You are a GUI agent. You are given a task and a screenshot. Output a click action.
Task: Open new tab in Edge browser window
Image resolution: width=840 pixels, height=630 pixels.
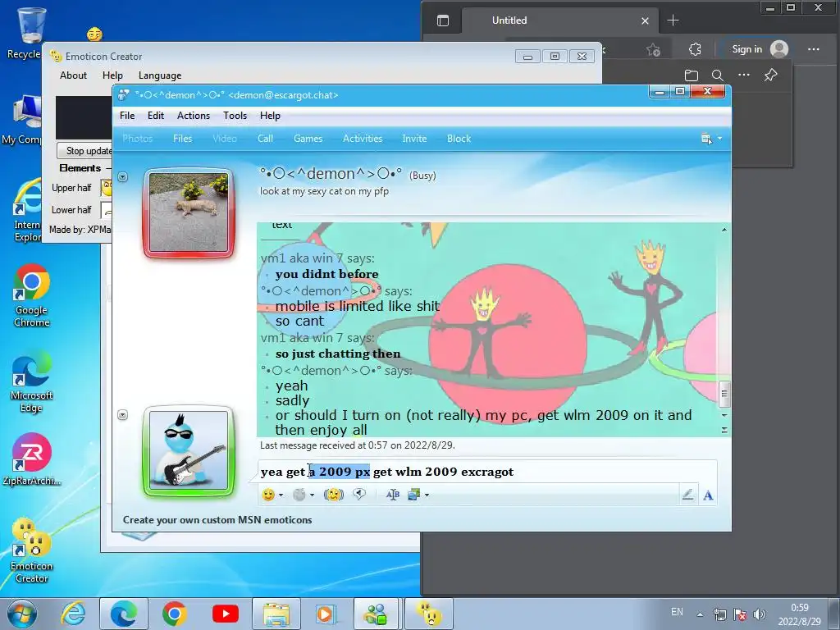(673, 21)
